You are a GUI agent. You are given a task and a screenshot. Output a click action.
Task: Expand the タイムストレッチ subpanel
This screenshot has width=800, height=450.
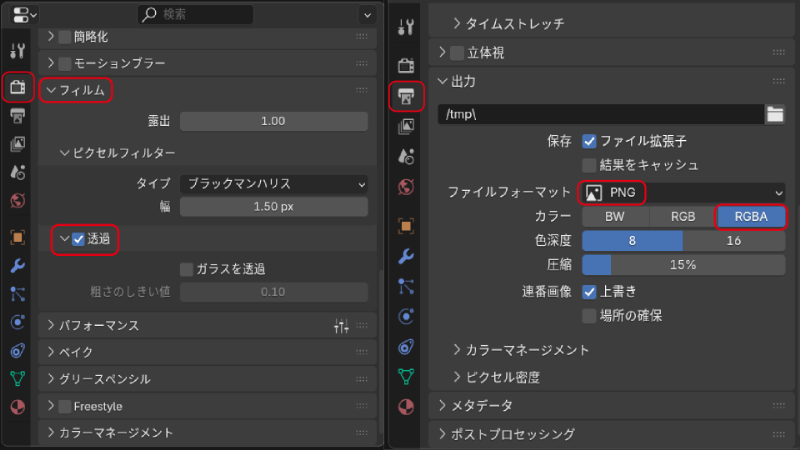click(457, 23)
